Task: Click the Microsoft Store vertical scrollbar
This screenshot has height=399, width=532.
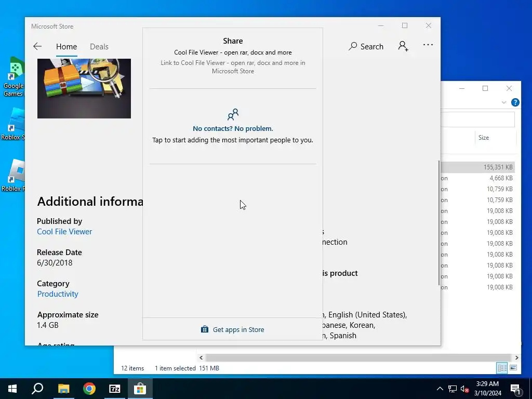Action: tap(439, 223)
